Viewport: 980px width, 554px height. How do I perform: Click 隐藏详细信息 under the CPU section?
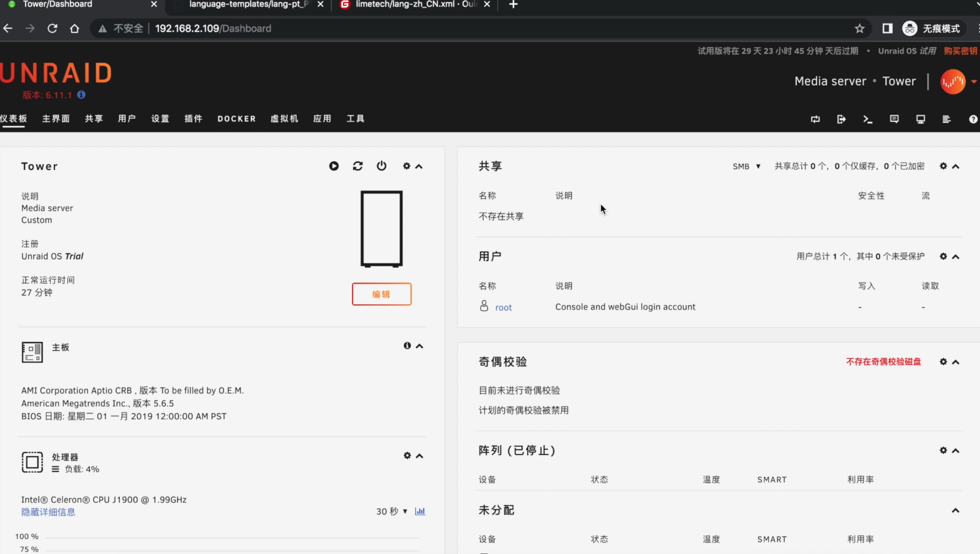[x=48, y=512]
